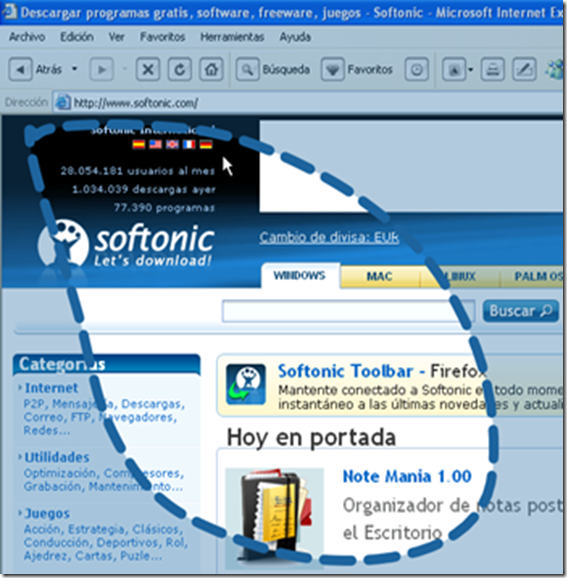Click Grabación subcategory link
The height and width of the screenshot is (578, 567).
point(53,487)
